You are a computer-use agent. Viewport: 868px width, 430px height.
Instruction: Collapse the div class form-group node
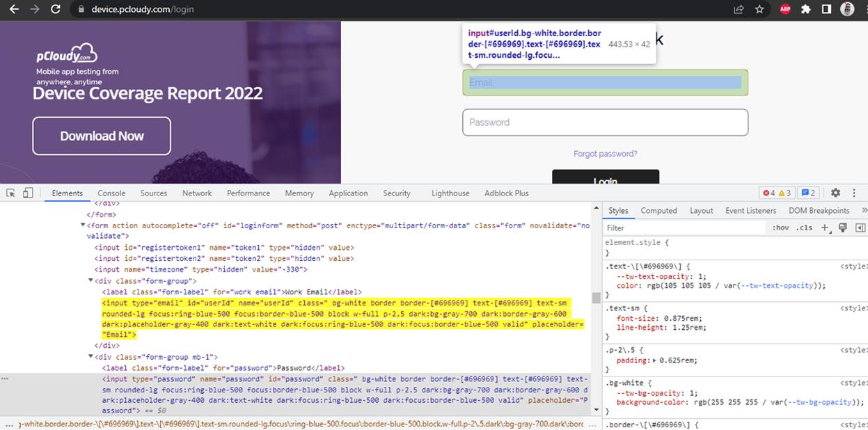(91, 280)
